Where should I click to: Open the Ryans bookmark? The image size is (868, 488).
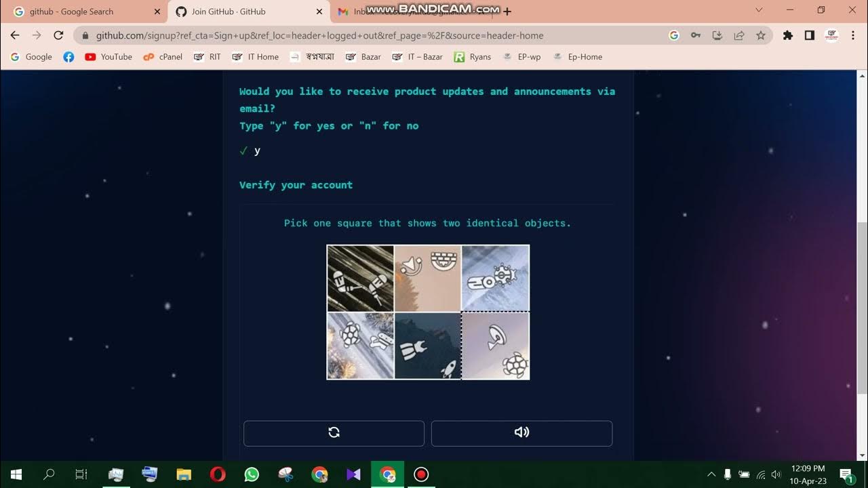tap(472, 57)
